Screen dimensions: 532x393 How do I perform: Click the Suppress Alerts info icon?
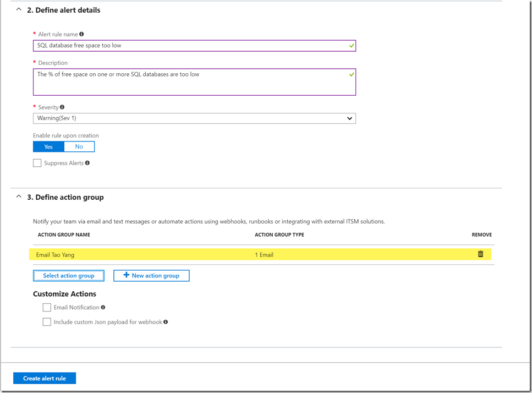pos(87,163)
